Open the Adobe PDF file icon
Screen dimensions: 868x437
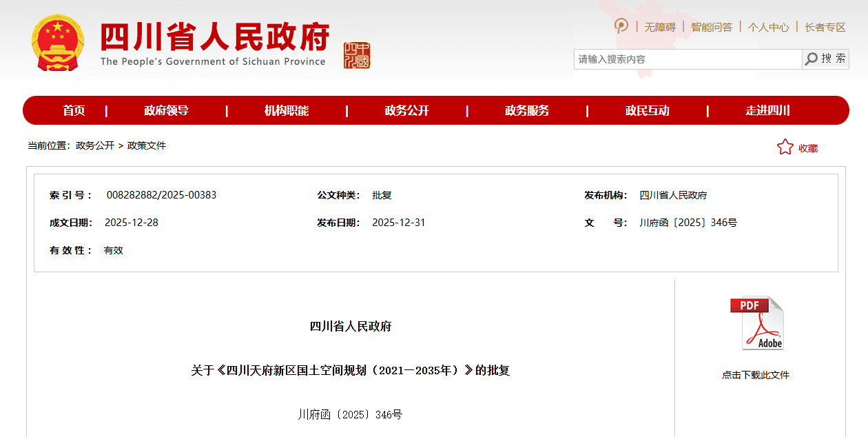click(x=756, y=323)
